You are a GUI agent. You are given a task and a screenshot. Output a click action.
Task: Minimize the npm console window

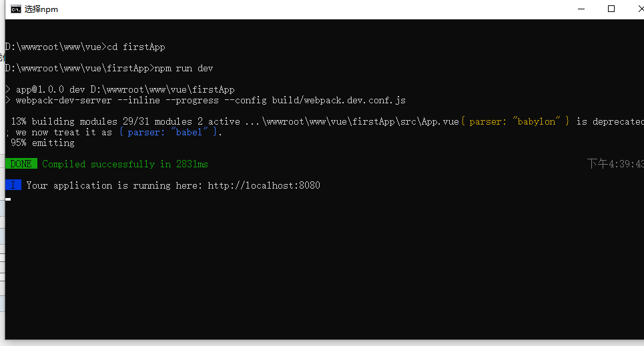pos(581,9)
